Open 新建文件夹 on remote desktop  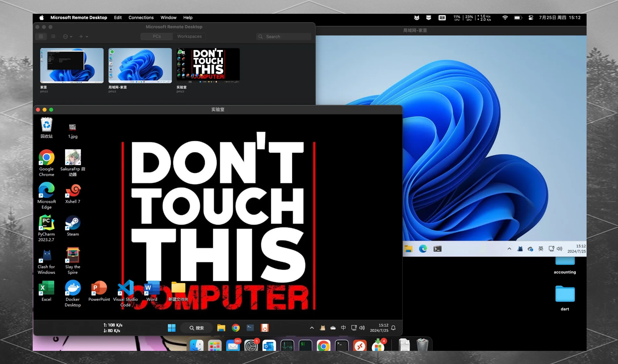point(177,289)
